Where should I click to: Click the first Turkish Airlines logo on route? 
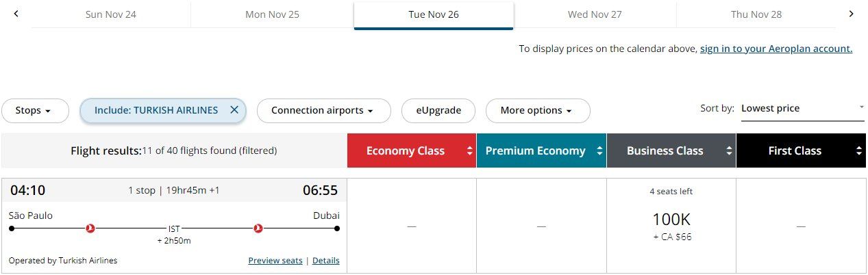coord(90,228)
